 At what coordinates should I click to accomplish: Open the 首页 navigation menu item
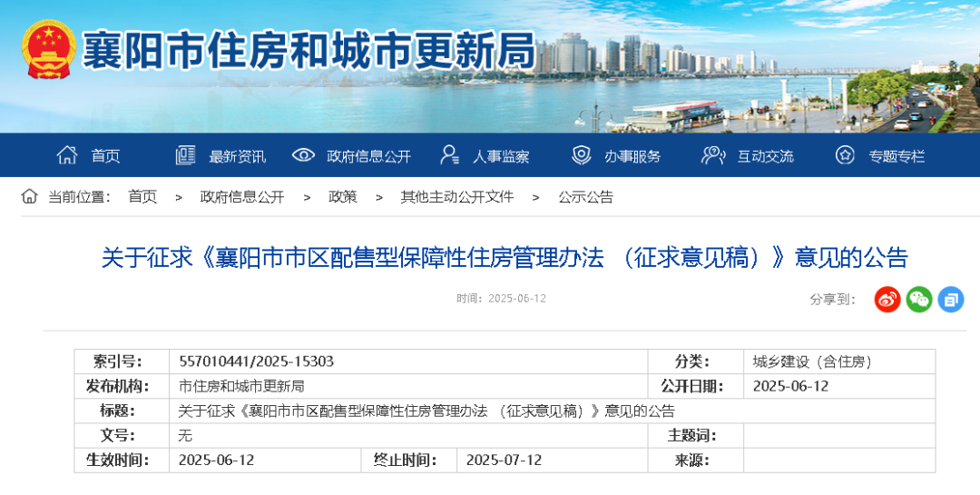[x=105, y=156]
